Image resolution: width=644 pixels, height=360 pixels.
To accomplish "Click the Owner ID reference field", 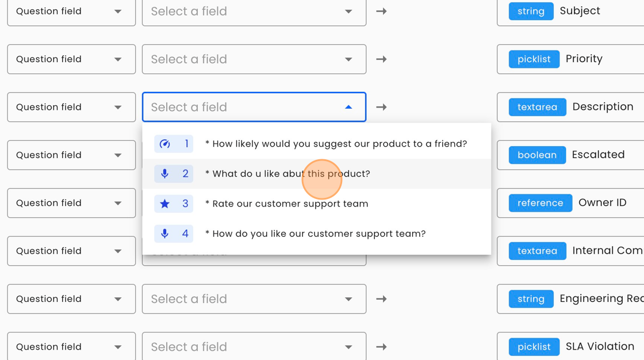I will (x=602, y=203).
